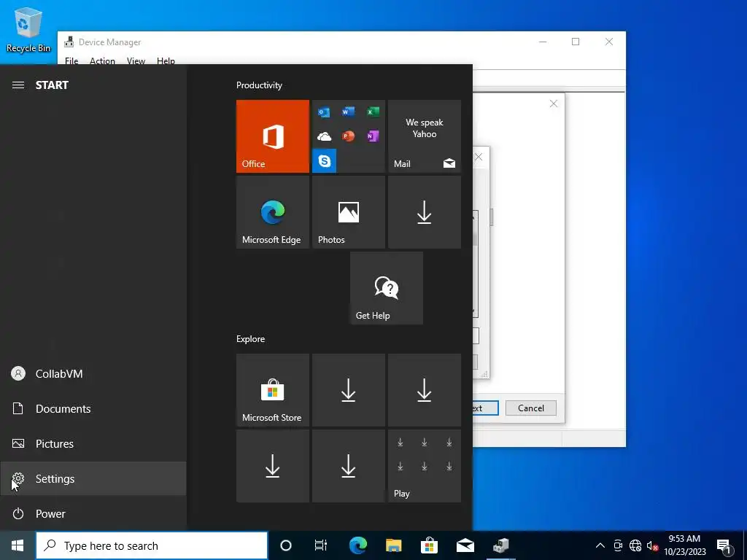This screenshot has height=560, width=747.
Task: Open Cortana from the taskbar
Action: click(285, 545)
